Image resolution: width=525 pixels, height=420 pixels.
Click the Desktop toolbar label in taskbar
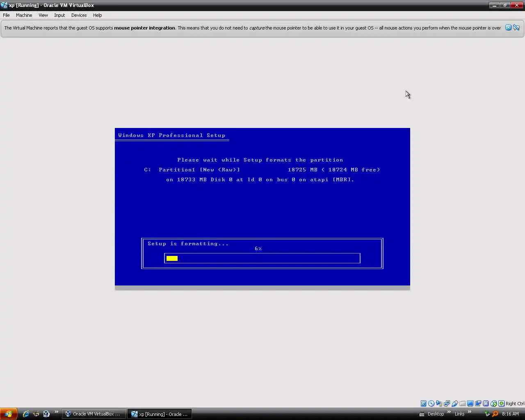coord(436,414)
